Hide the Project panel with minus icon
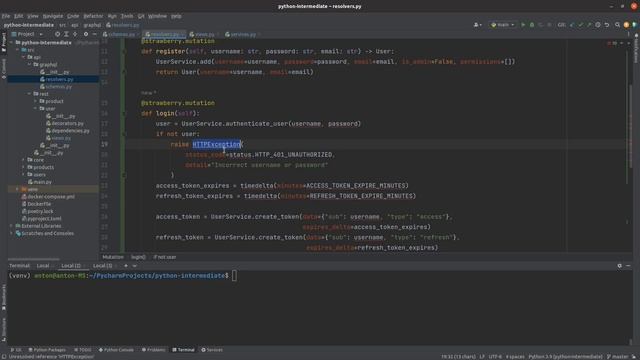This screenshot has height=360, width=640. [95, 34]
